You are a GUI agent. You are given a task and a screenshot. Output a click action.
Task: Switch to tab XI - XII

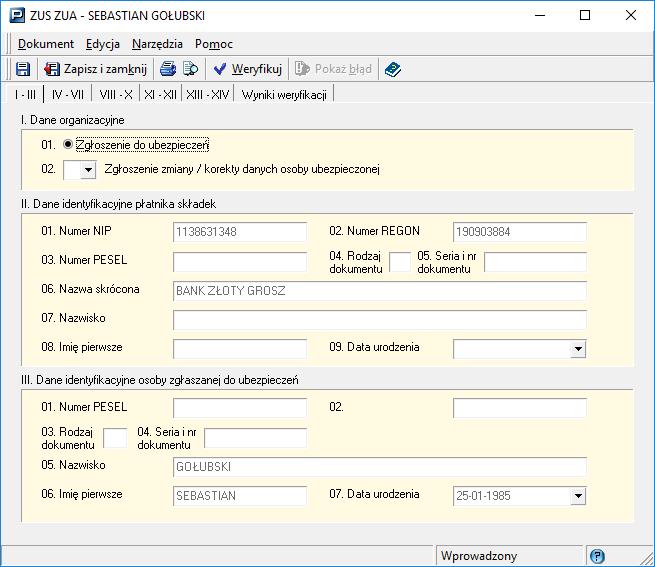click(160, 95)
